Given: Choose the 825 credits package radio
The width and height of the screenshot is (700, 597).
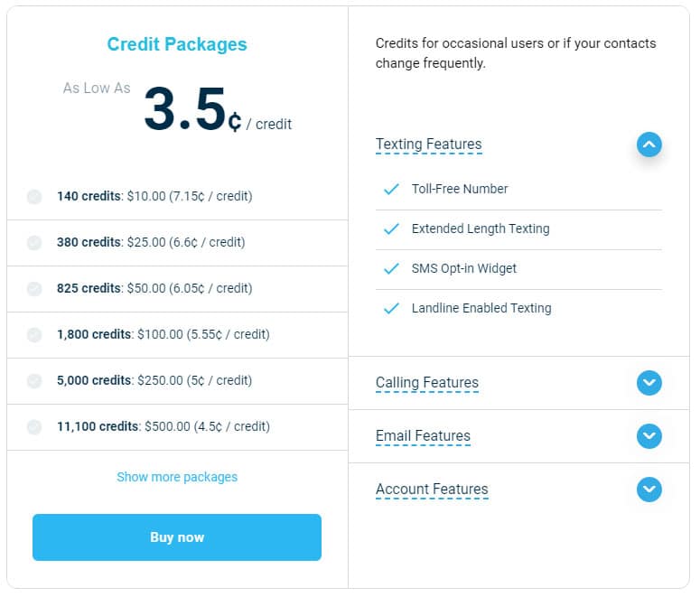Looking at the screenshot, I should (34, 289).
